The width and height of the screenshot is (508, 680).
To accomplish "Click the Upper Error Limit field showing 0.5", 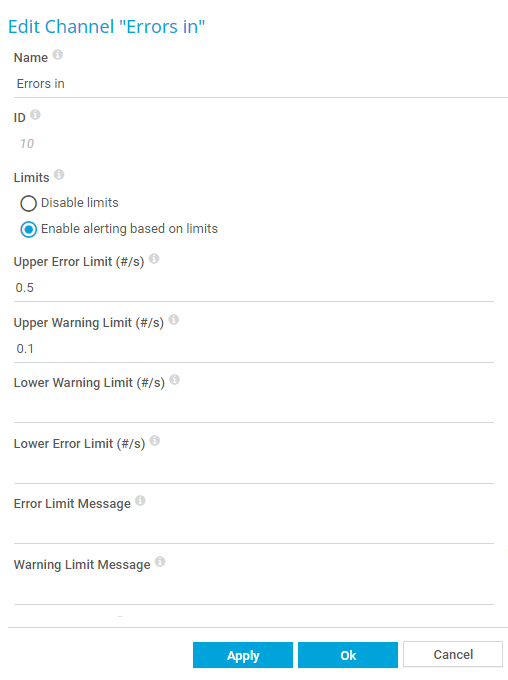I will 254,288.
